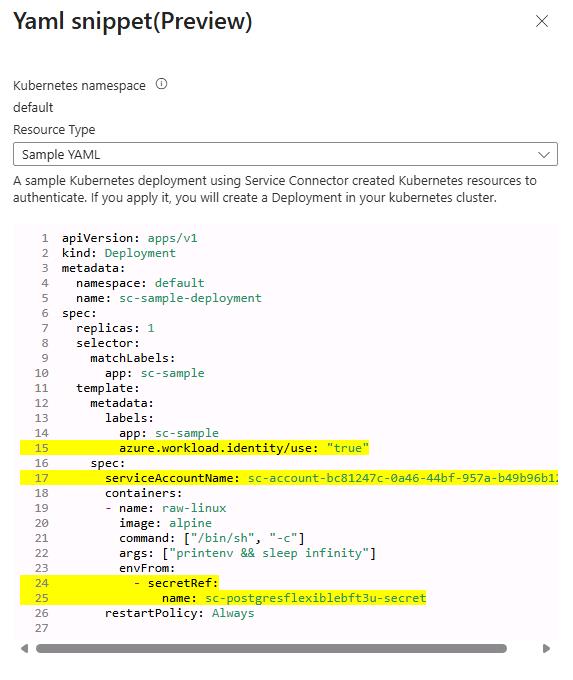
Task: Click the horizontal scrollbar left arrow
Action: (25, 648)
